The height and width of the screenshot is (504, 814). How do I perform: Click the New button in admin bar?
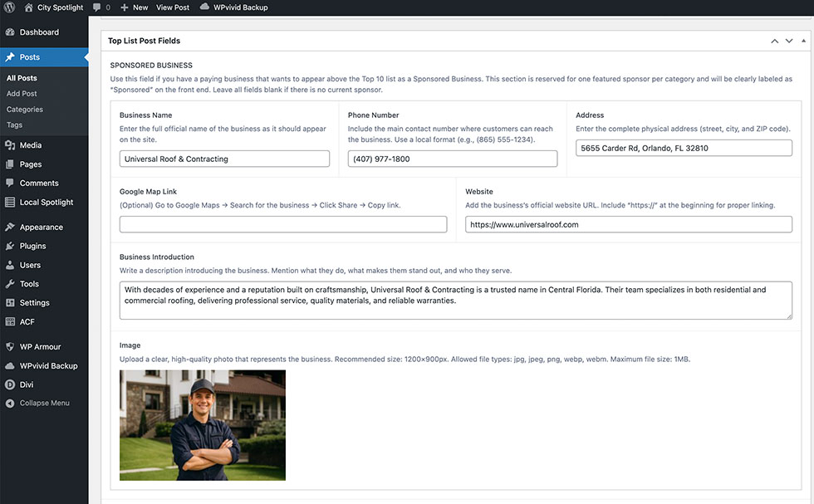click(x=135, y=7)
